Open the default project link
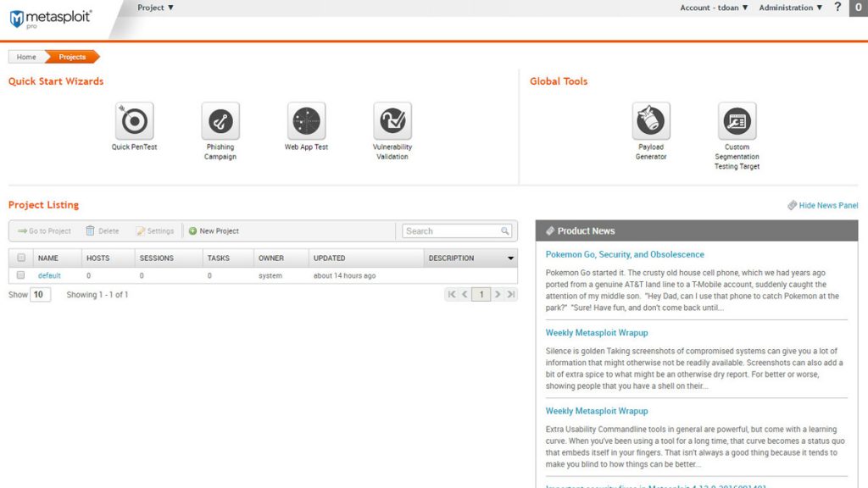 49,275
